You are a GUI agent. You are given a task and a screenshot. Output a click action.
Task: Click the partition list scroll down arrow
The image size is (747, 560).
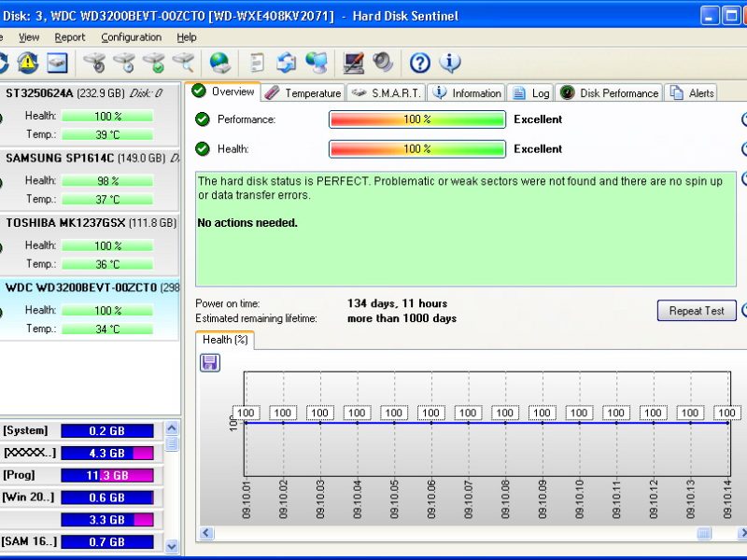[172, 546]
